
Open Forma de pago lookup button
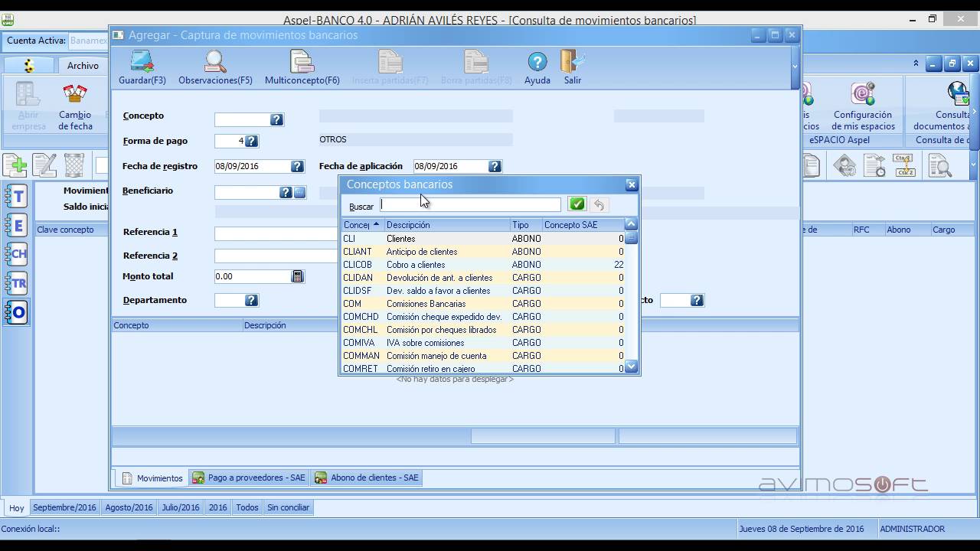coord(251,141)
